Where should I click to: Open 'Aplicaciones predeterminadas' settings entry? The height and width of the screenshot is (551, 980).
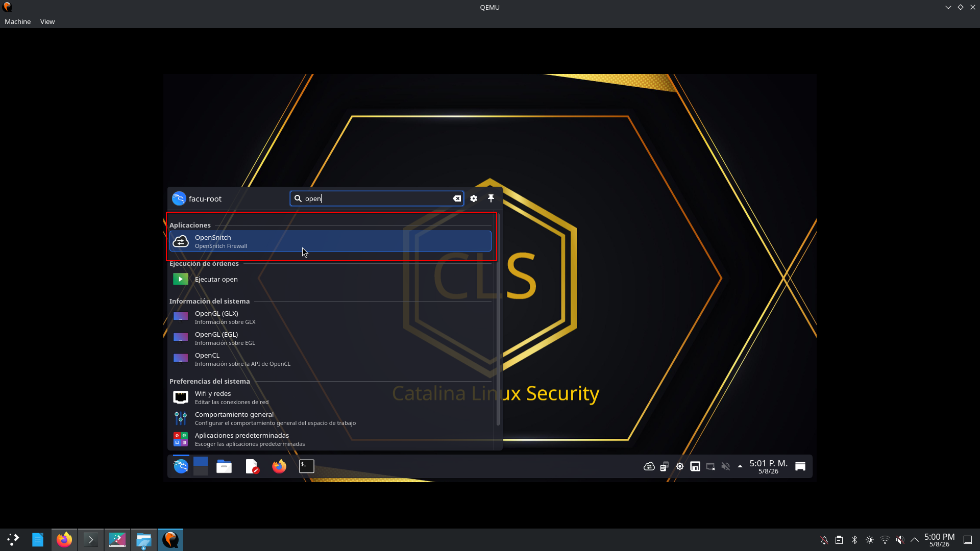(330, 439)
